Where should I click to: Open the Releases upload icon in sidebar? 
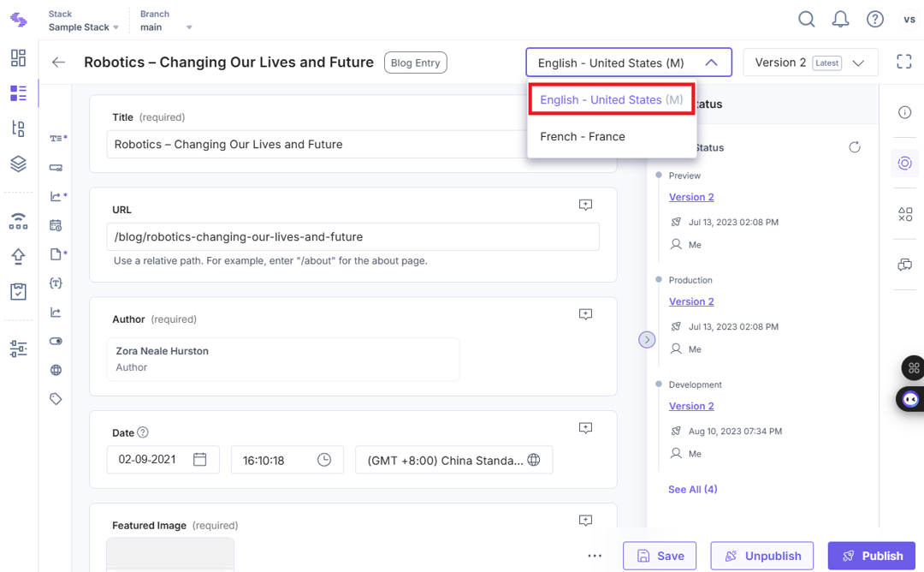click(18, 256)
